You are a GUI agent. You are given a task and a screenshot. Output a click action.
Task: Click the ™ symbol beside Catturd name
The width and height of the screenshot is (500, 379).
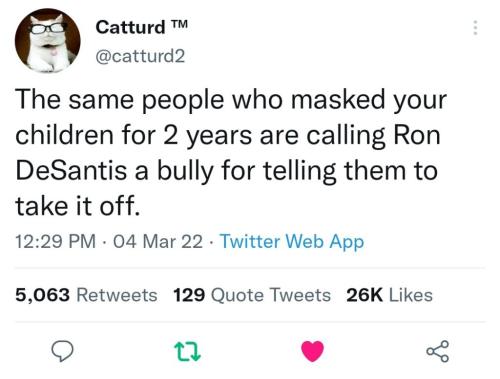[179, 24]
